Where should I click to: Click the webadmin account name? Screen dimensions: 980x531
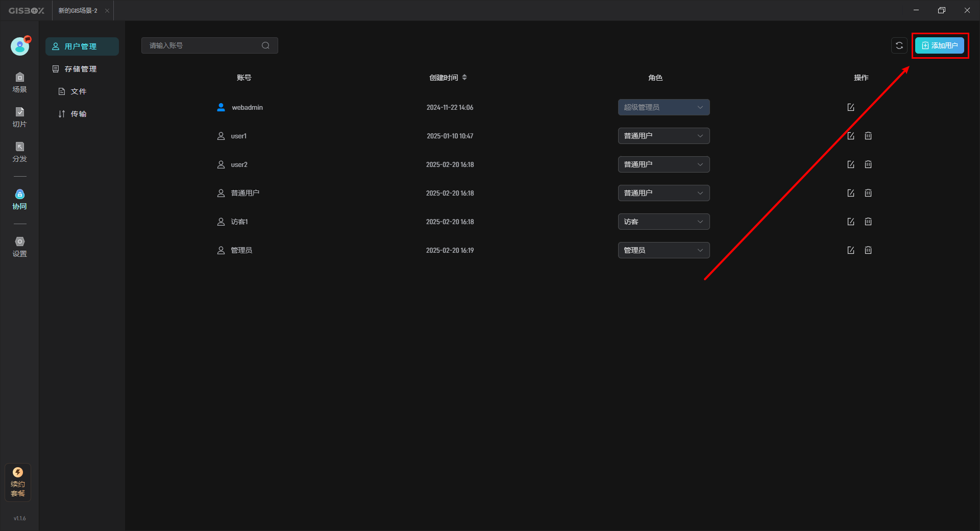[248, 107]
